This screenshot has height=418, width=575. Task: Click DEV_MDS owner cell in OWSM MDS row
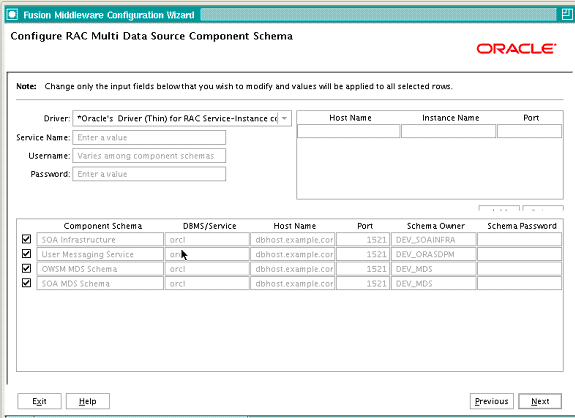[x=433, y=269]
